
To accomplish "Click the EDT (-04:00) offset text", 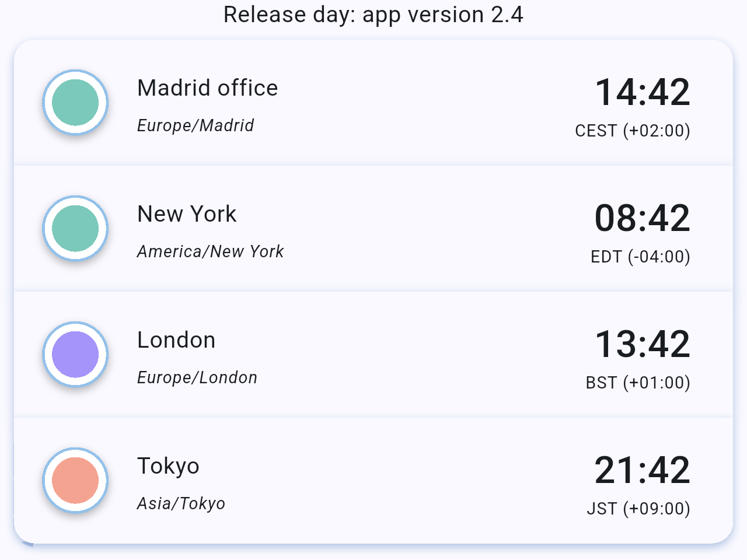I will pos(640,257).
